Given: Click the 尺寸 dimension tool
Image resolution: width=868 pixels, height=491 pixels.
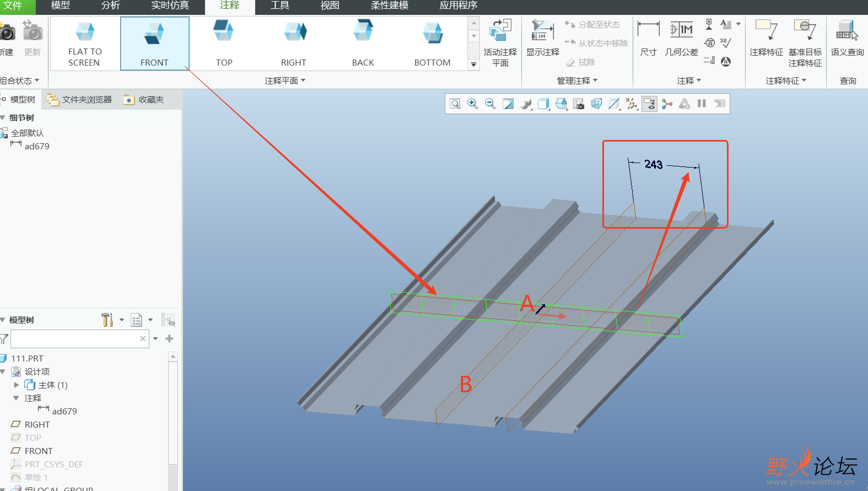Looking at the screenshot, I should coord(648,38).
